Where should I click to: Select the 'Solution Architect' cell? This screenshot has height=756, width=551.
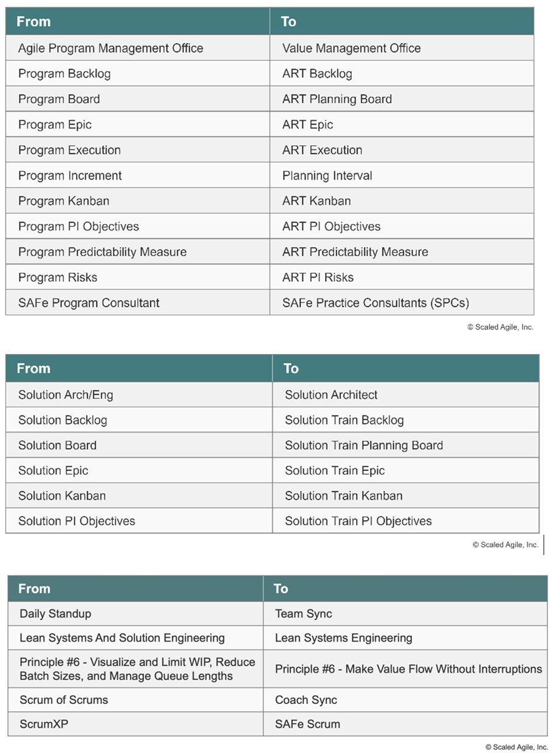tap(406, 395)
